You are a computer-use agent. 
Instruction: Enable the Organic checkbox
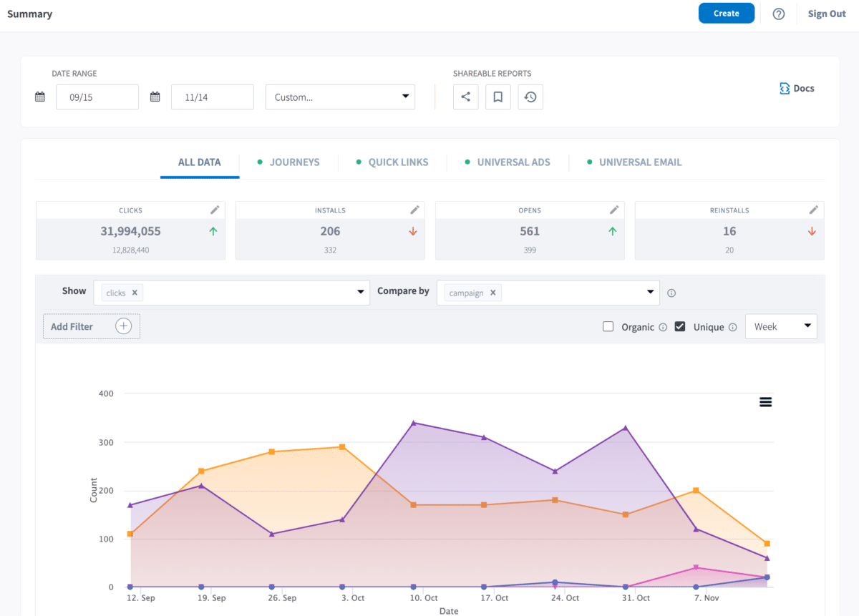(608, 326)
